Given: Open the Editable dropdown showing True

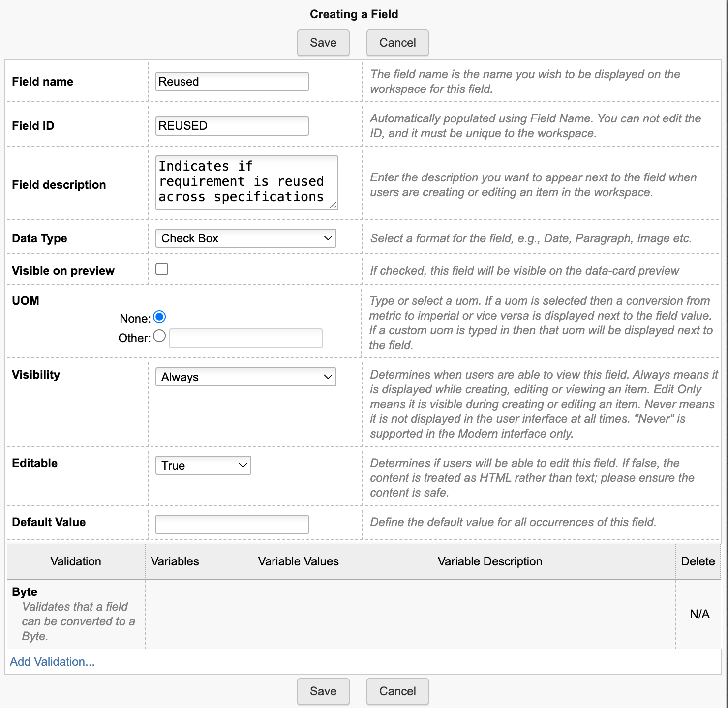Looking at the screenshot, I should coord(203,466).
